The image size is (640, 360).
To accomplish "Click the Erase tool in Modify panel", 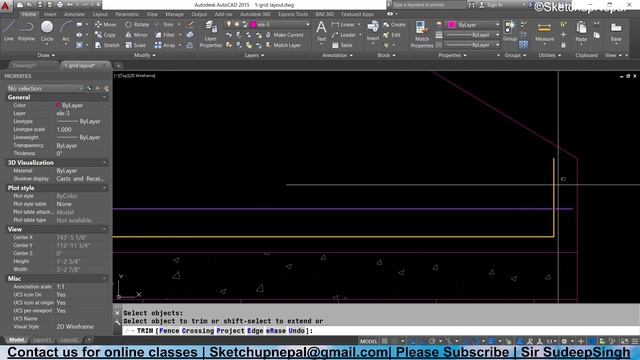I will pyautogui.click(x=190, y=24).
